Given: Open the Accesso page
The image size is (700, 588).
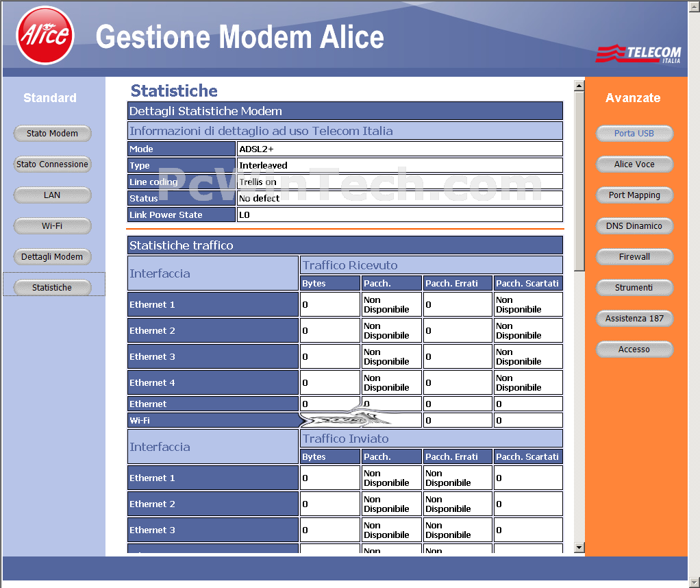Looking at the screenshot, I should 634,349.
